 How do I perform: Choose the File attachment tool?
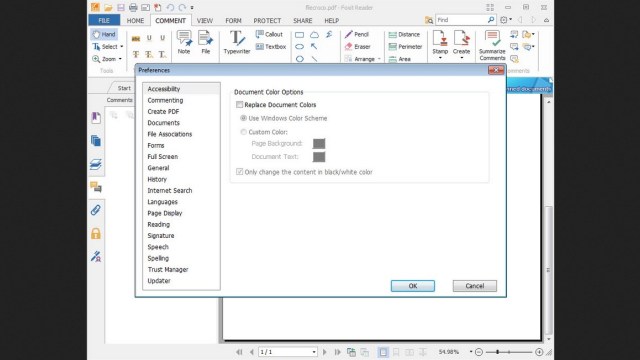coord(206,42)
